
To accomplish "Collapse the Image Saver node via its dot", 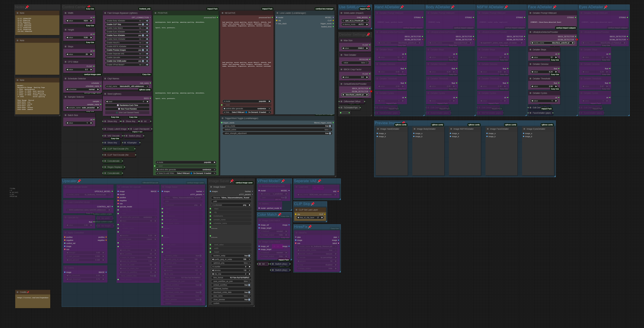I will pos(211,187).
